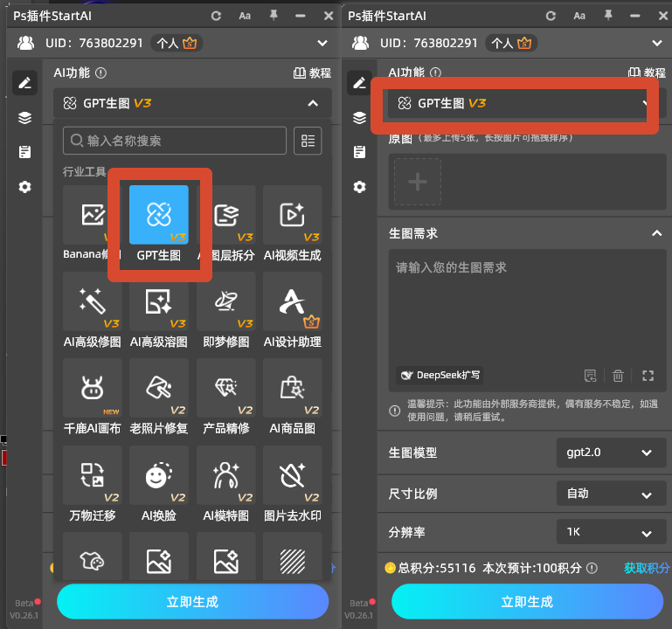Click 立即生成 in the left panel
Image resolution: width=672 pixels, height=629 pixels.
[x=192, y=602]
